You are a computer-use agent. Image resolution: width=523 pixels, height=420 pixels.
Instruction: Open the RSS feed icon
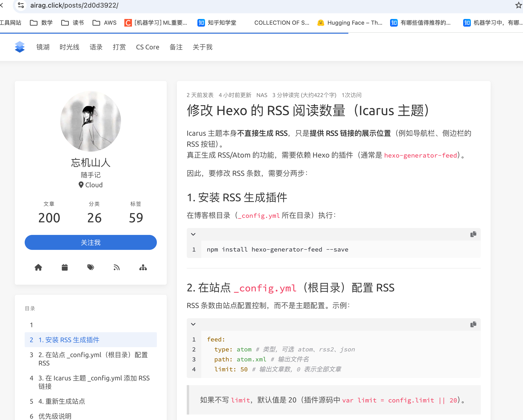tap(117, 267)
